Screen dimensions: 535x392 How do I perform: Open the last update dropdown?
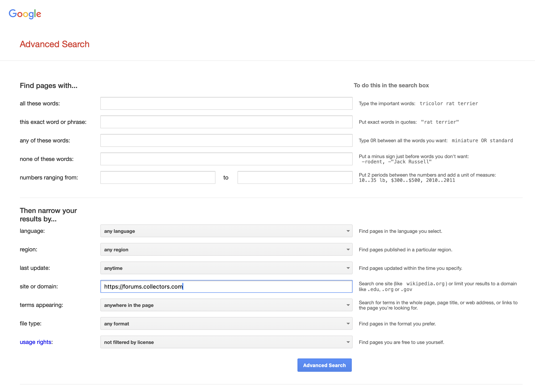(x=226, y=268)
